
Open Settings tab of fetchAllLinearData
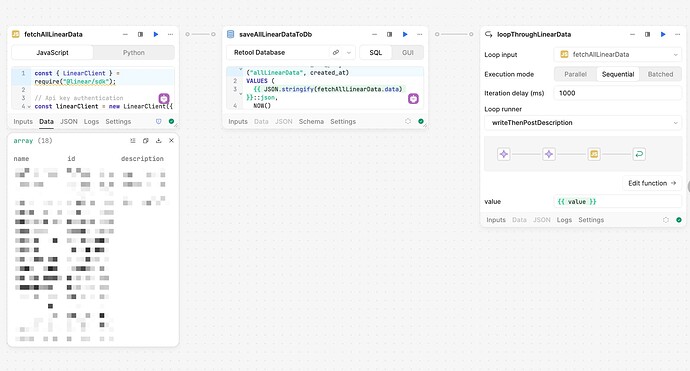coord(118,121)
